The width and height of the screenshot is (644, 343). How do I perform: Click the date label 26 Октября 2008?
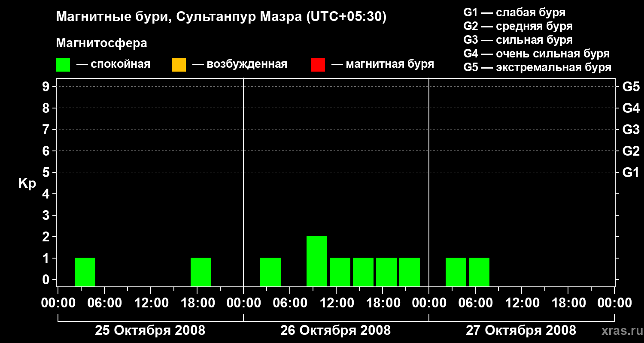(x=336, y=331)
